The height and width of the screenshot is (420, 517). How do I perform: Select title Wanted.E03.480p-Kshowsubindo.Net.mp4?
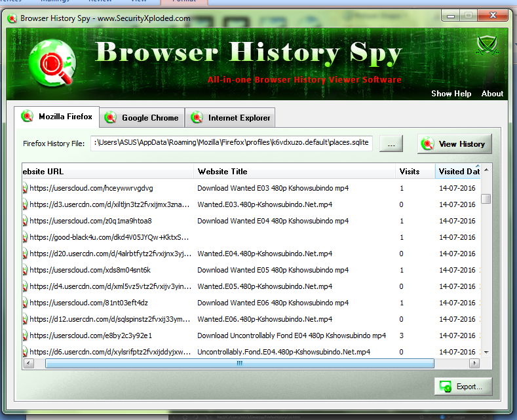tap(265, 204)
